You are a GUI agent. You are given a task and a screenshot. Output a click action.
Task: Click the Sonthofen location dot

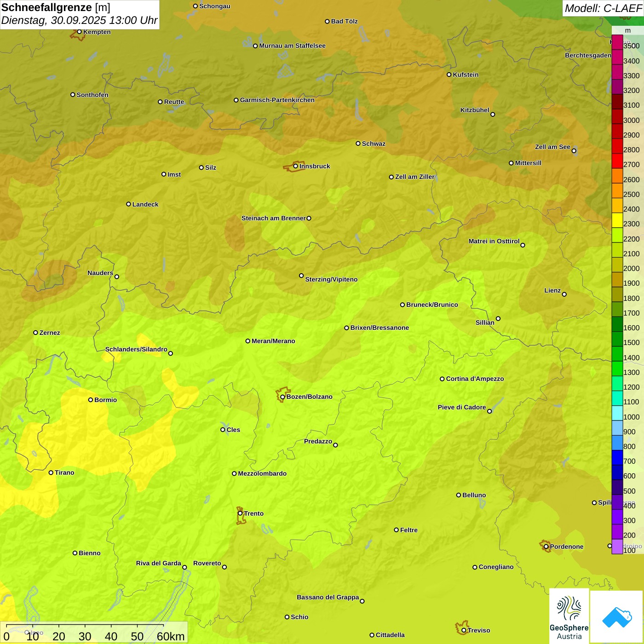pyautogui.click(x=73, y=95)
